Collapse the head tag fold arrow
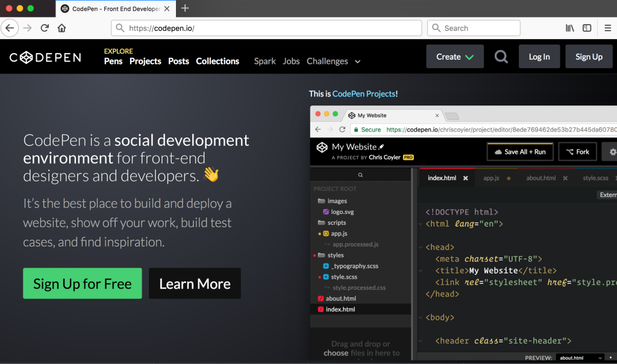Viewport: 617px width, 364px height. [421, 248]
